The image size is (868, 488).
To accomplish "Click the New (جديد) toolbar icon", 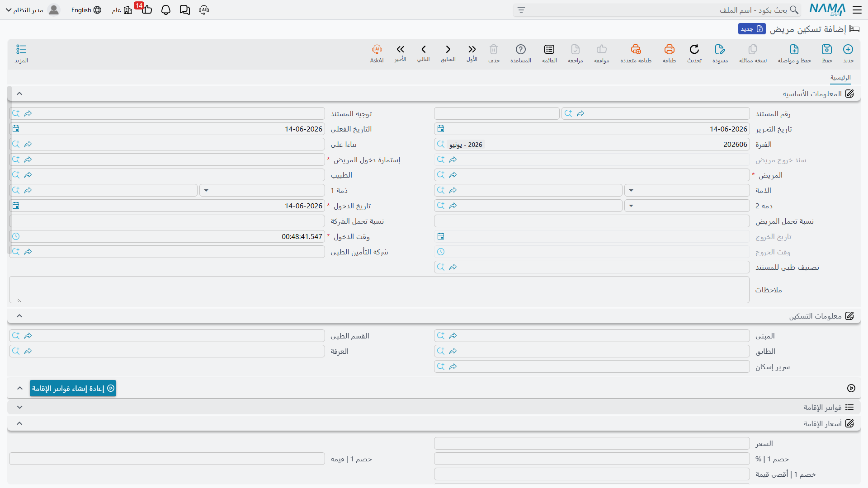I will (848, 49).
